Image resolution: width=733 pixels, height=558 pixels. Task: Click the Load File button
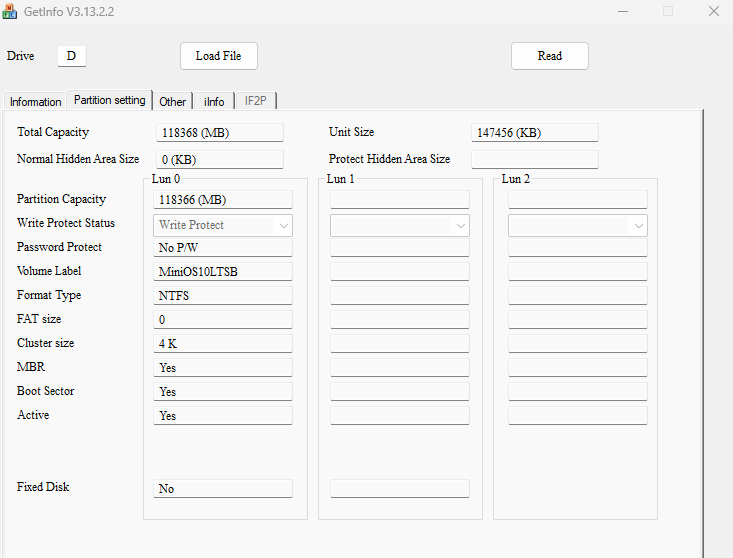(x=219, y=56)
